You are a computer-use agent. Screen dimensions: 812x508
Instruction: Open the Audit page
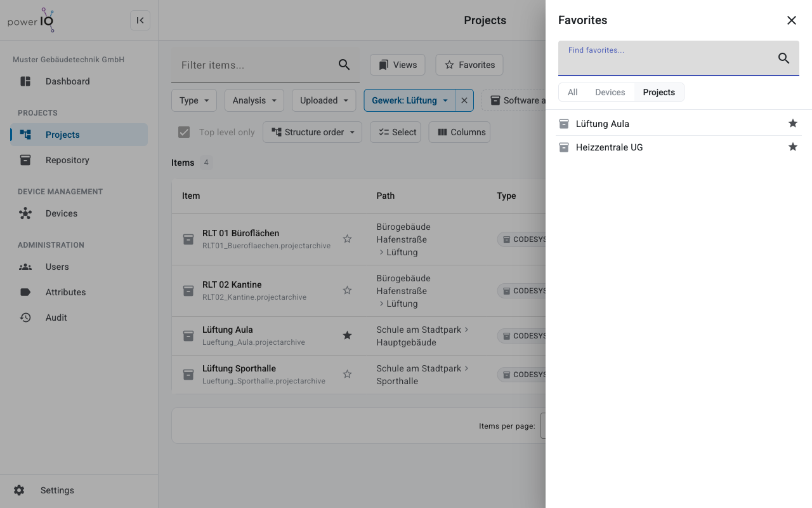(x=79, y=317)
